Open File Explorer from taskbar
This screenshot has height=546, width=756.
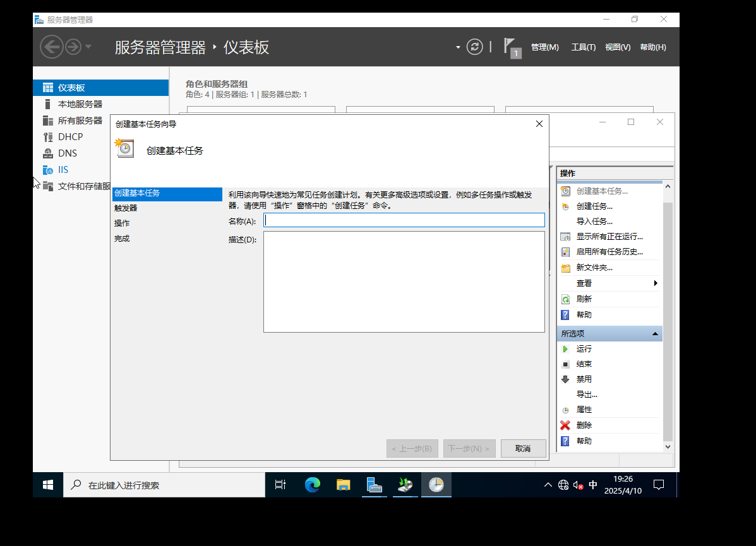344,485
